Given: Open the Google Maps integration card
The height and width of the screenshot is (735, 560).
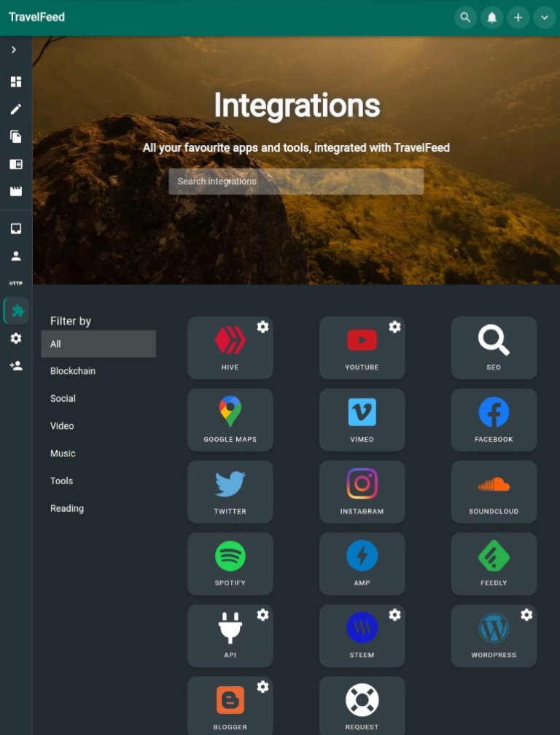Looking at the screenshot, I should pos(230,420).
